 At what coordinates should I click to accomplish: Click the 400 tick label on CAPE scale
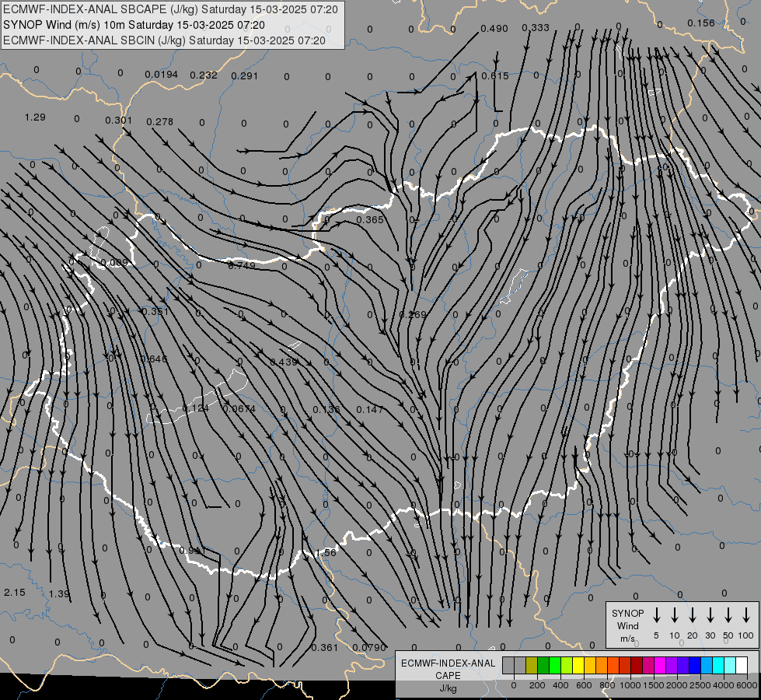pyautogui.click(x=560, y=685)
